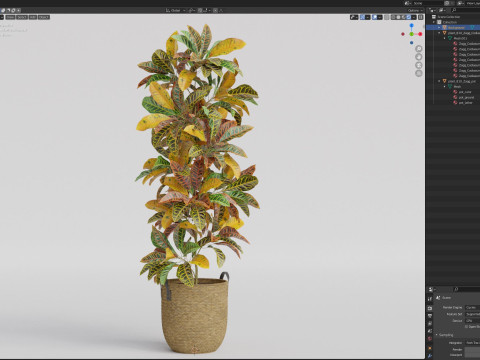Open the World properties tab
480x360 pixels.
(x=430, y=339)
